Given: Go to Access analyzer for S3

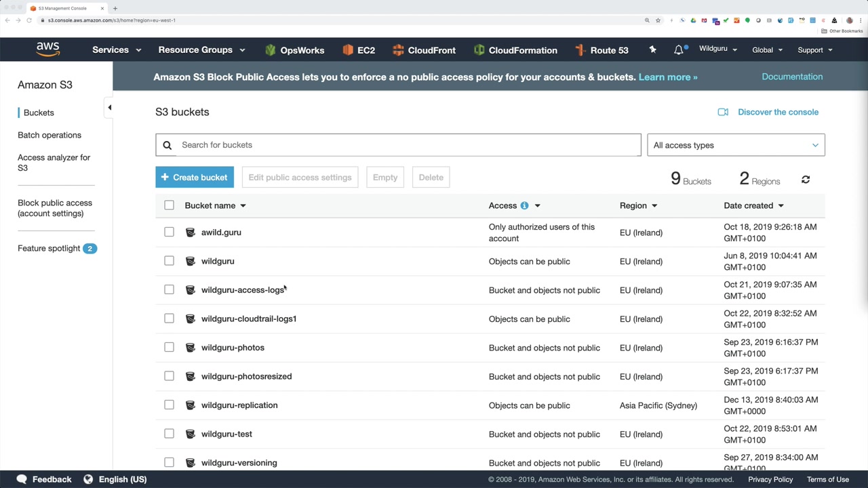Looking at the screenshot, I should coord(54,163).
